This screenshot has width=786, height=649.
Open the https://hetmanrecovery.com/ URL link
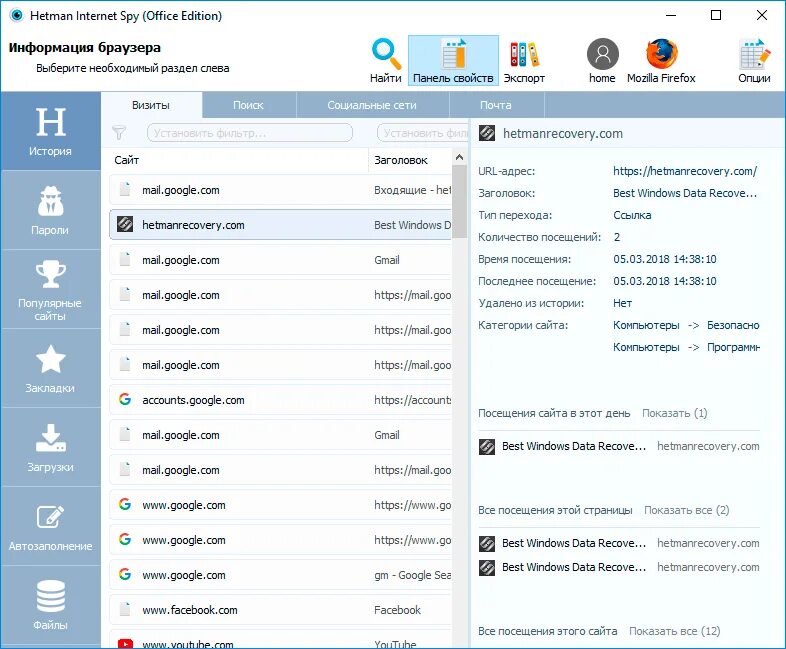(685, 171)
